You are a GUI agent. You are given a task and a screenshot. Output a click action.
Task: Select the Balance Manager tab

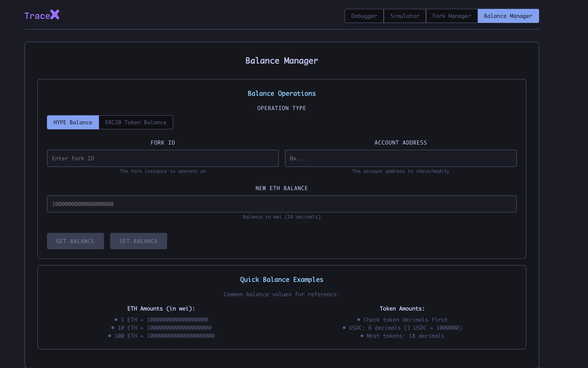pyautogui.click(x=508, y=16)
